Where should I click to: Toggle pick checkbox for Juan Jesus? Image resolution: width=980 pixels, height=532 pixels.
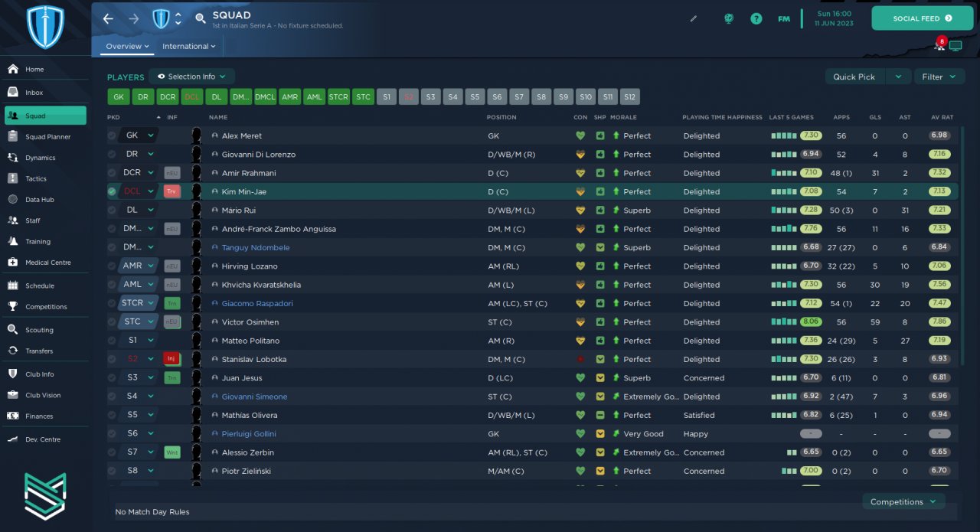tap(113, 377)
